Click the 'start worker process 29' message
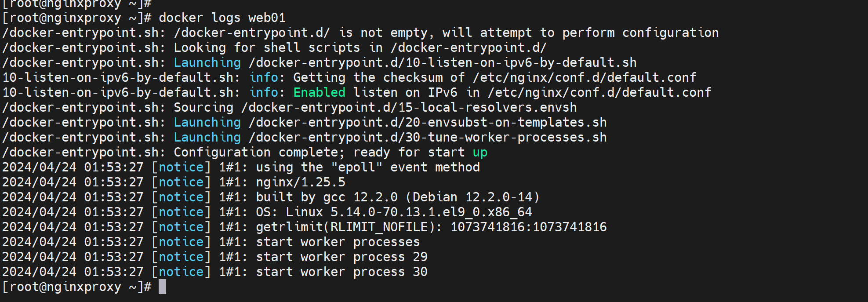This screenshot has width=868, height=302. (x=341, y=257)
